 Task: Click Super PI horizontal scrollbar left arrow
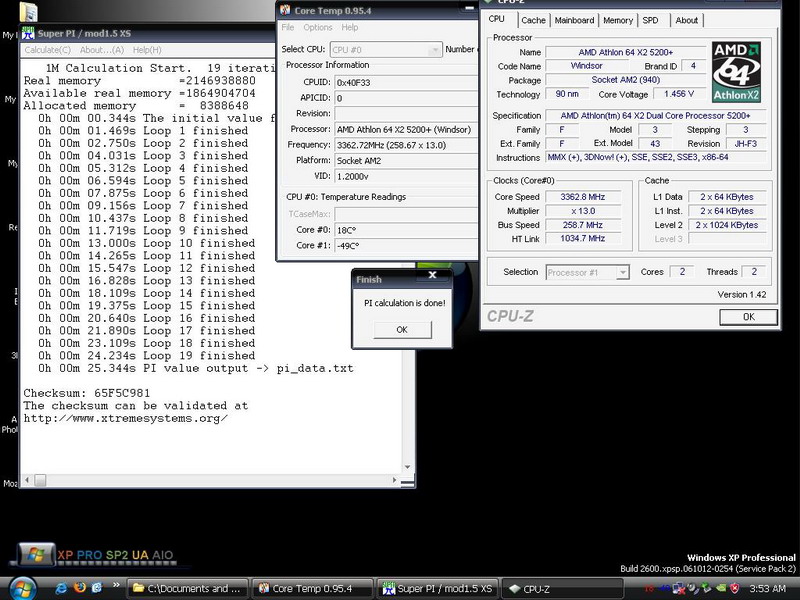(27, 480)
